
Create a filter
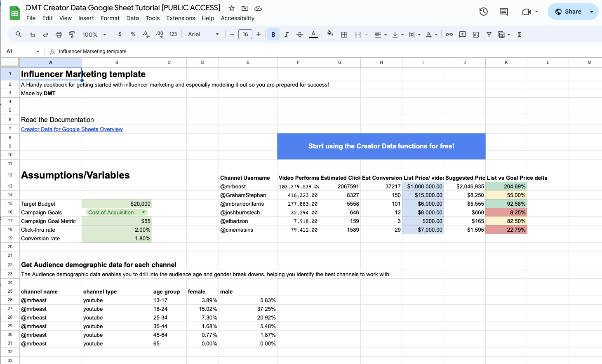point(489,35)
